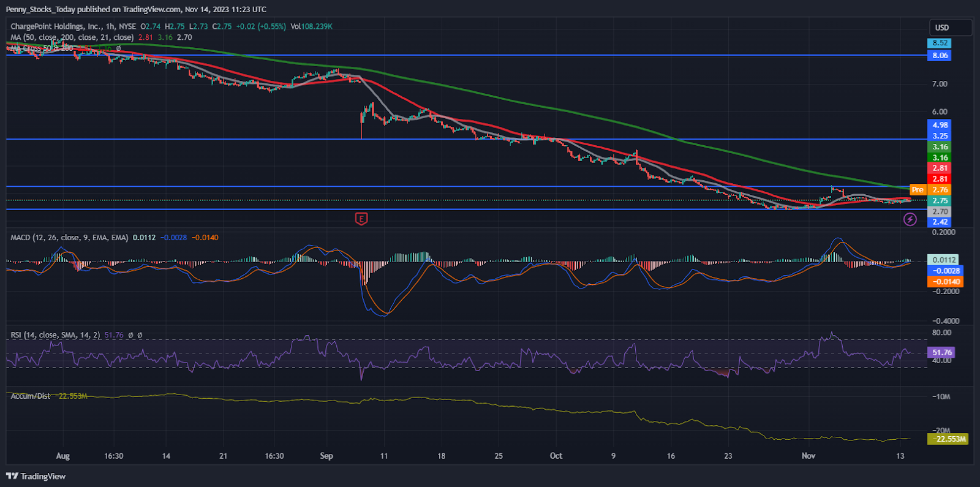Select the MA Cross 50 & 200 legend
This screenshot has height=487, width=980.
[x=42, y=48]
